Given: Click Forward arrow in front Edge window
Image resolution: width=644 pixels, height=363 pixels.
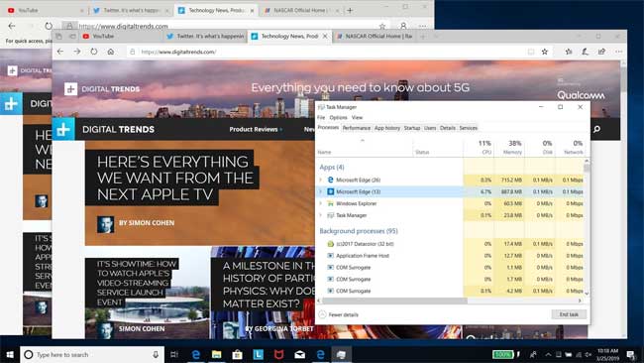Looking at the screenshot, I should tap(77, 52).
